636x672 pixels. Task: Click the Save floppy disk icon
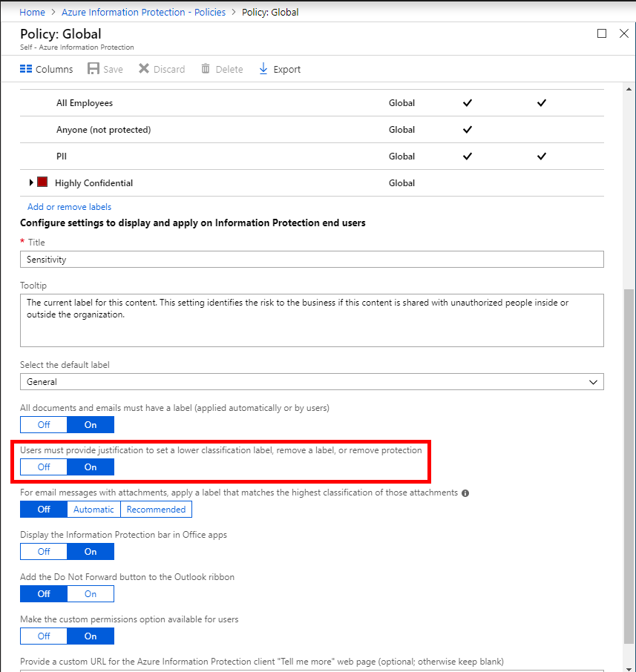click(93, 69)
